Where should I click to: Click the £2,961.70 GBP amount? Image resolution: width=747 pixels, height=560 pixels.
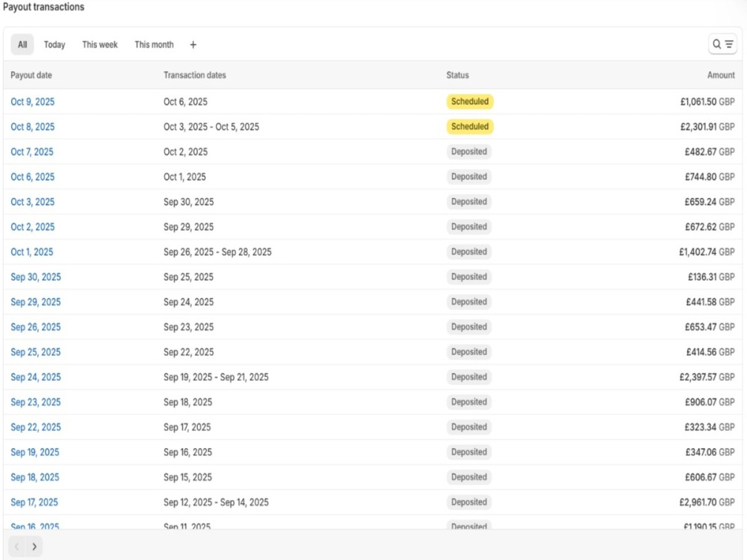[707, 503]
